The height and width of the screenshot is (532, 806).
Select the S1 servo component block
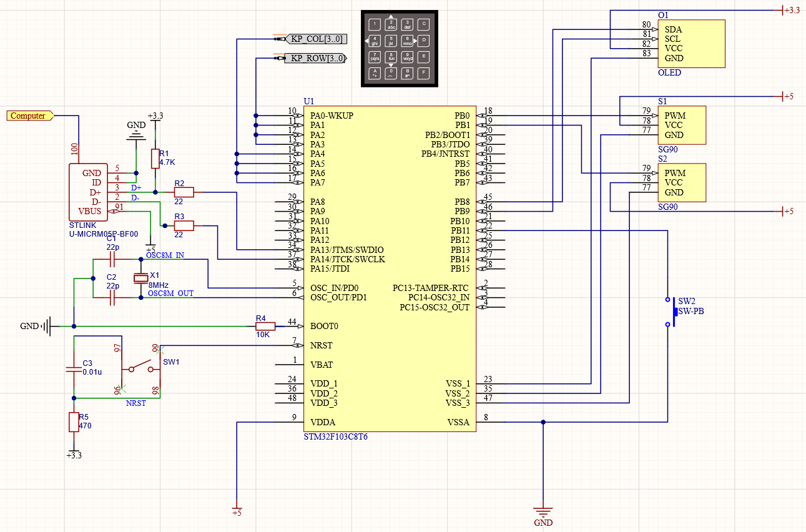coord(682,125)
